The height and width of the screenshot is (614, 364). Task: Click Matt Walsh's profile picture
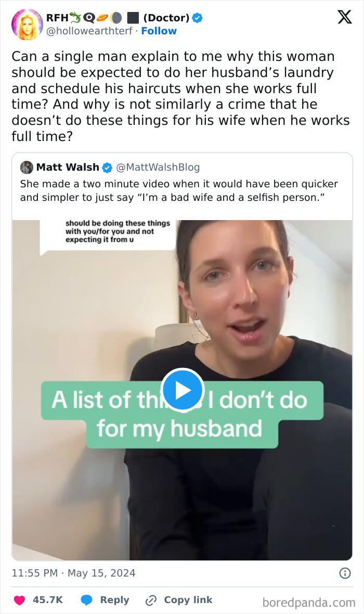[26, 167]
